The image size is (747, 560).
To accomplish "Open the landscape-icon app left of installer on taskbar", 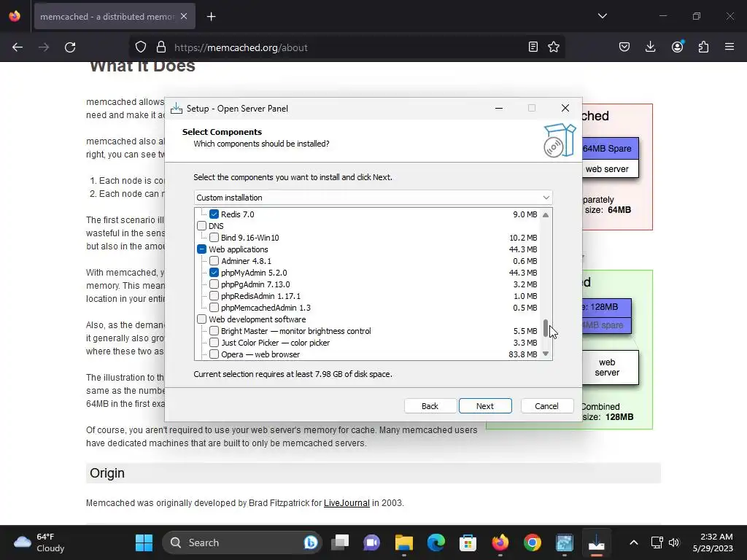I will click(x=564, y=542).
